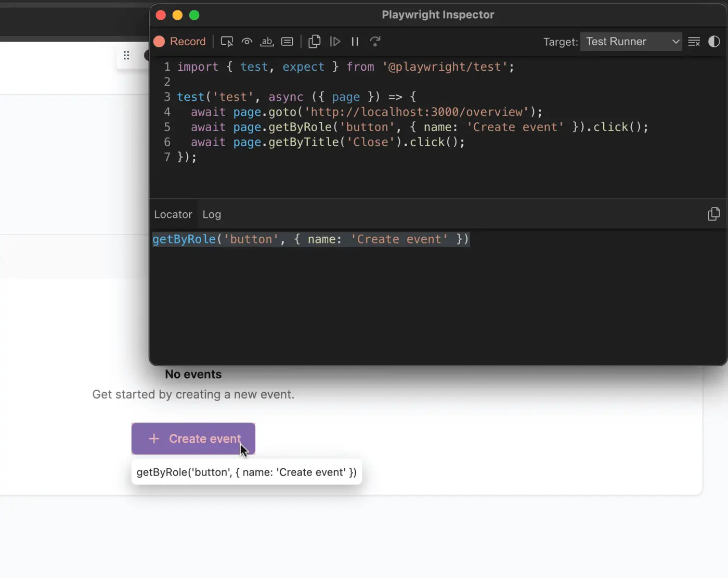Image resolution: width=728 pixels, height=578 pixels.
Task: Select the Locator tab
Action: pos(173,214)
